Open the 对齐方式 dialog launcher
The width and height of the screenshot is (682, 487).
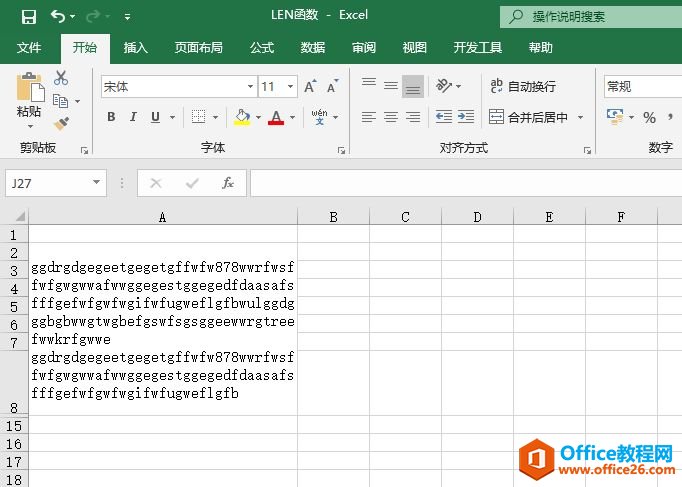587,150
